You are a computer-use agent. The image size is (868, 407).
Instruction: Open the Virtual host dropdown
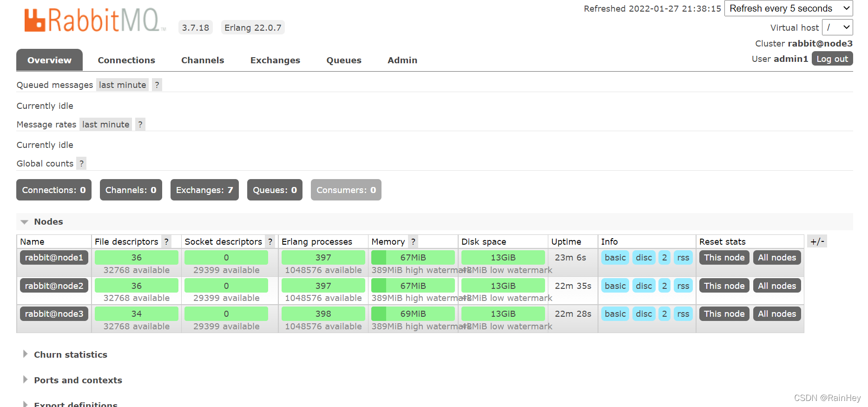(837, 27)
